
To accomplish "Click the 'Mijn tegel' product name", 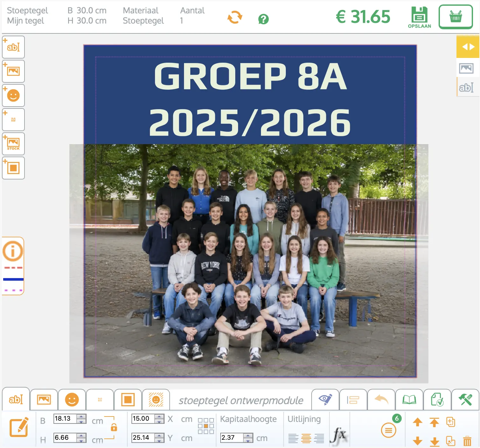I will coord(25,21).
